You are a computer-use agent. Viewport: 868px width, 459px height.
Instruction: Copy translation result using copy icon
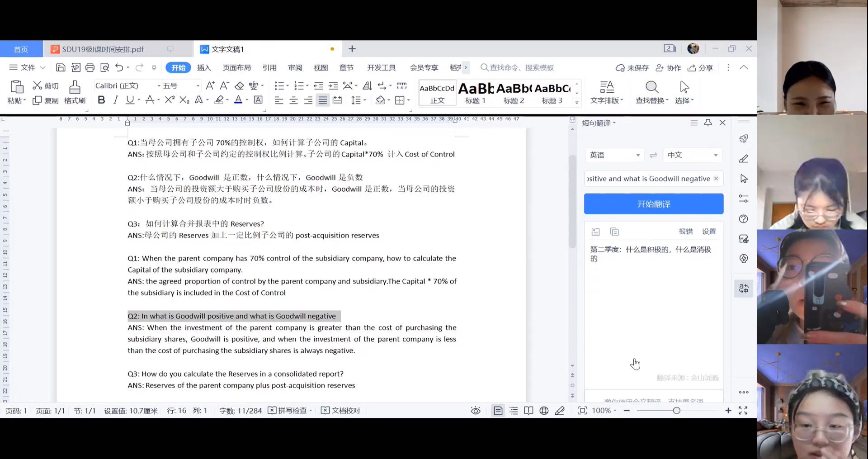(614, 232)
